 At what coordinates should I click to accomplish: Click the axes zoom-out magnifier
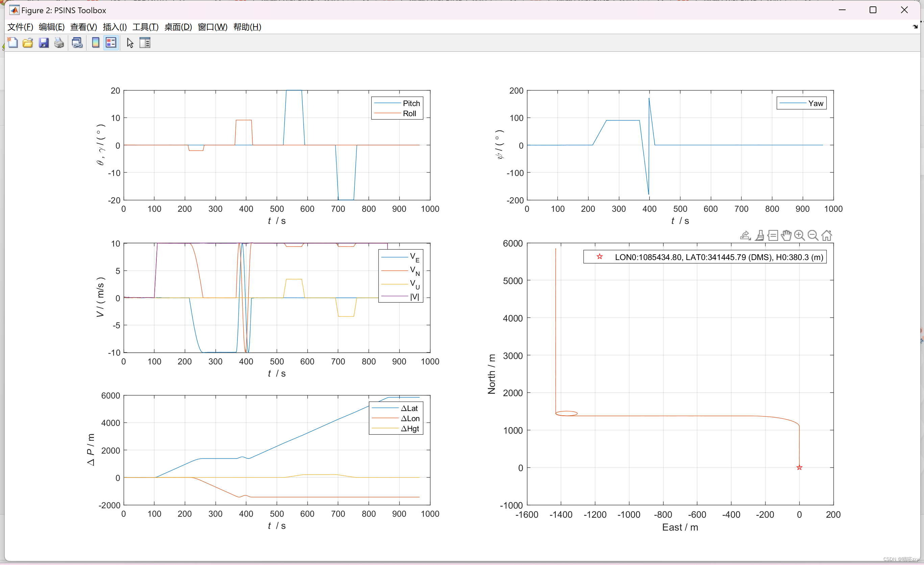point(813,235)
